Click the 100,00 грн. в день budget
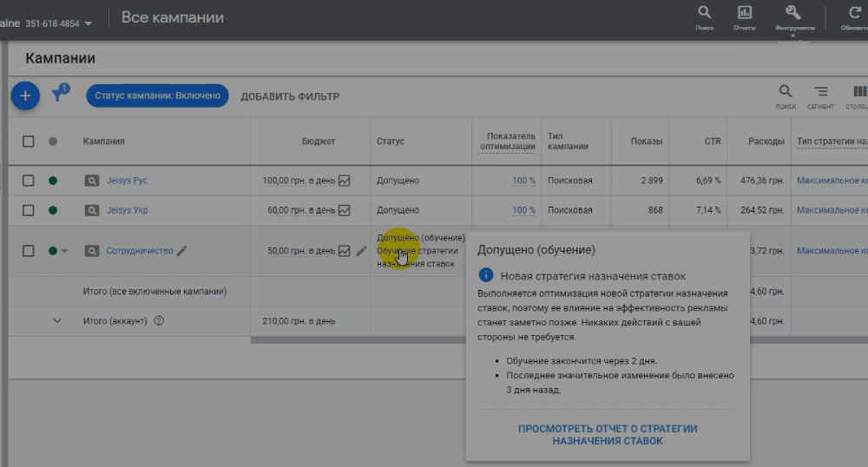Viewport: 868px width, 467px height. [299, 181]
